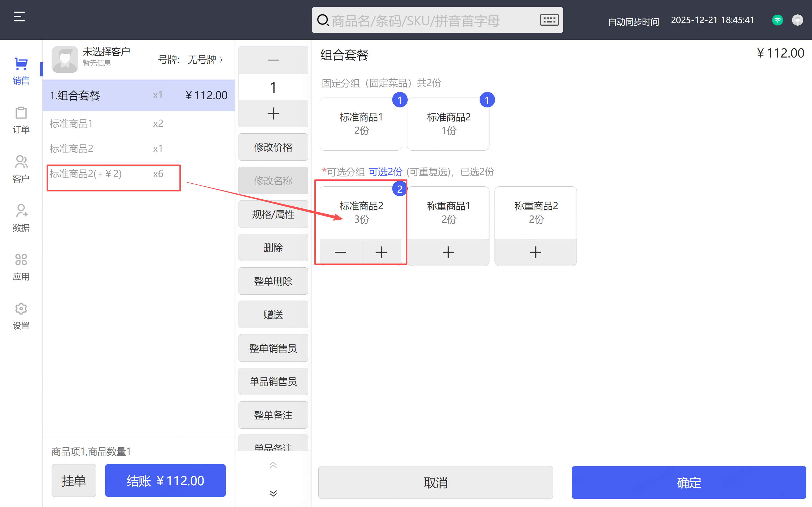Screen dimensions: 812x507
Task: Add one 称重商品2 2份 to the combo
Action: coord(535,252)
